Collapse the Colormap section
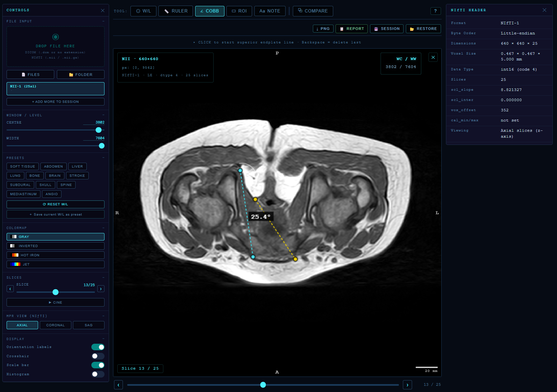557x392 pixels. tap(103, 228)
